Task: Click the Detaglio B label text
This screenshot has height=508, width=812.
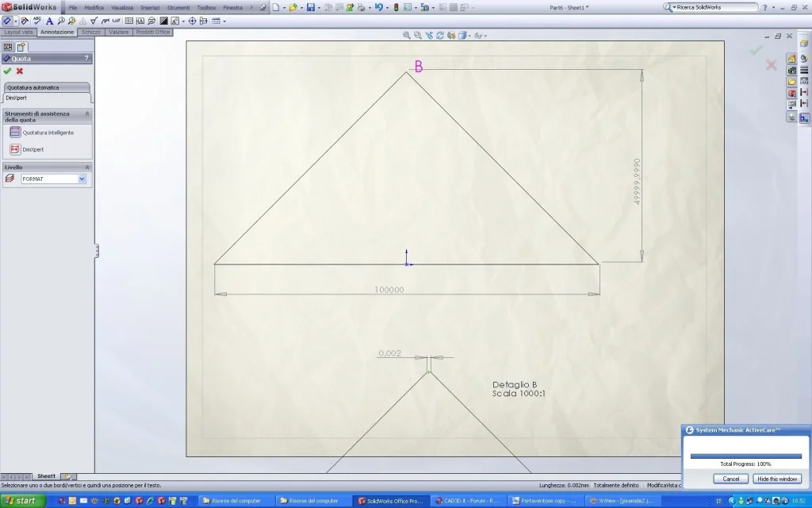Action: coord(515,385)
